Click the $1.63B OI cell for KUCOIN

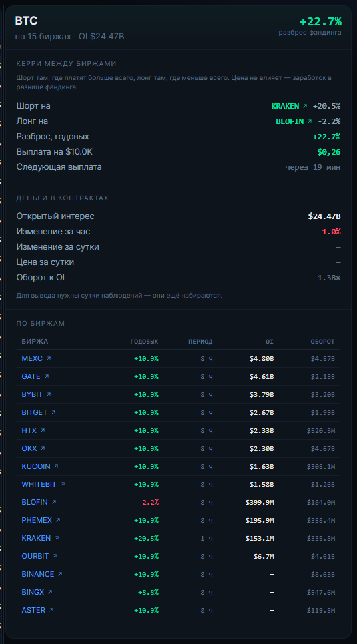[262, 466]
